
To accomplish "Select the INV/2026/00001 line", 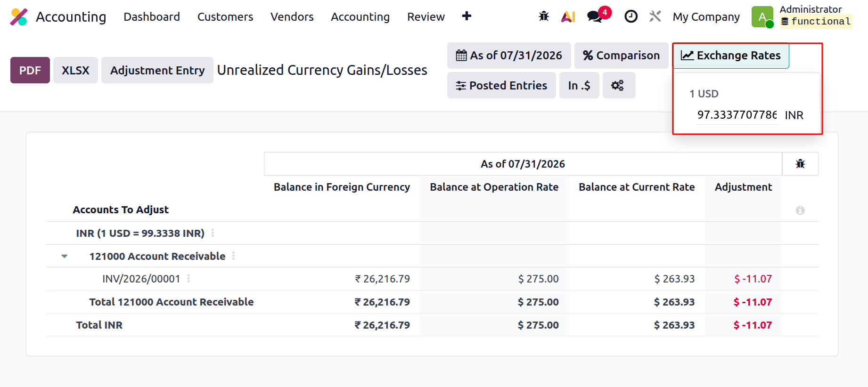I will tap(141, 279).
